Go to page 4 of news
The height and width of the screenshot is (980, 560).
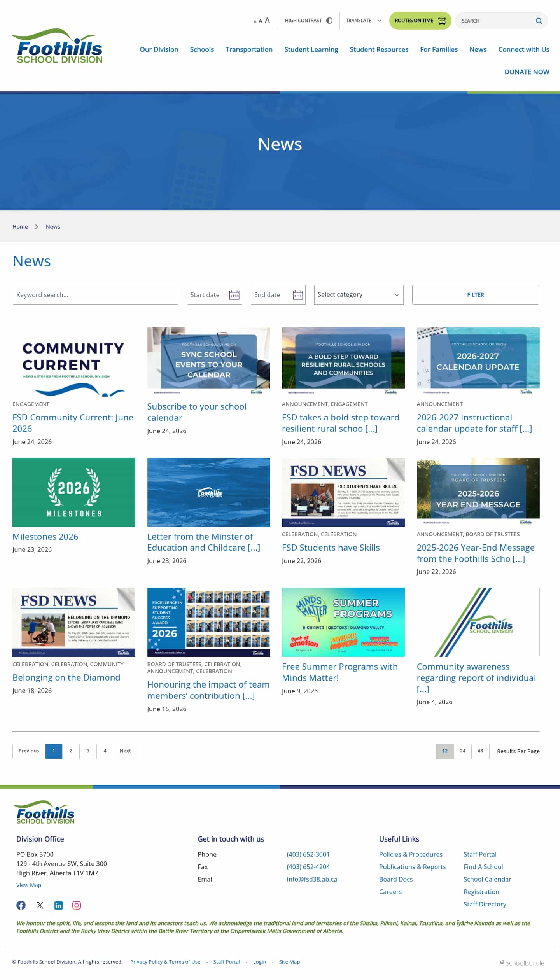click(x=105, y=751)
